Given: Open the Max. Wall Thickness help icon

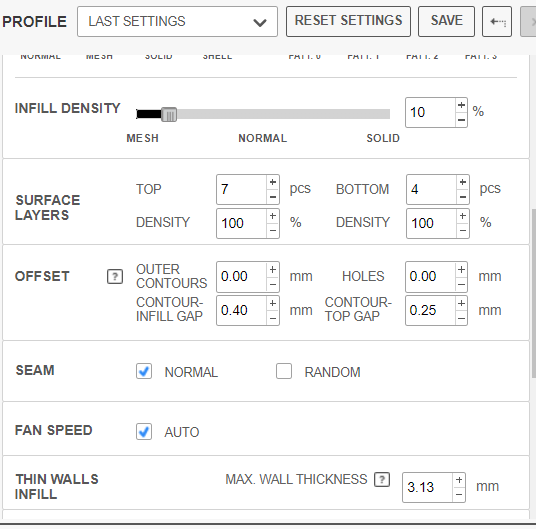Looking at the screenshot, I should (x=382, y=479).
